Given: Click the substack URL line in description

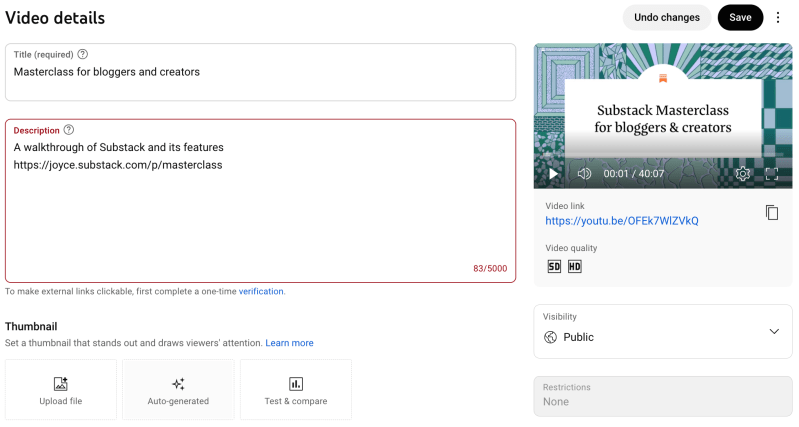Looking at the screenshot, I should [x=118, y=165].
